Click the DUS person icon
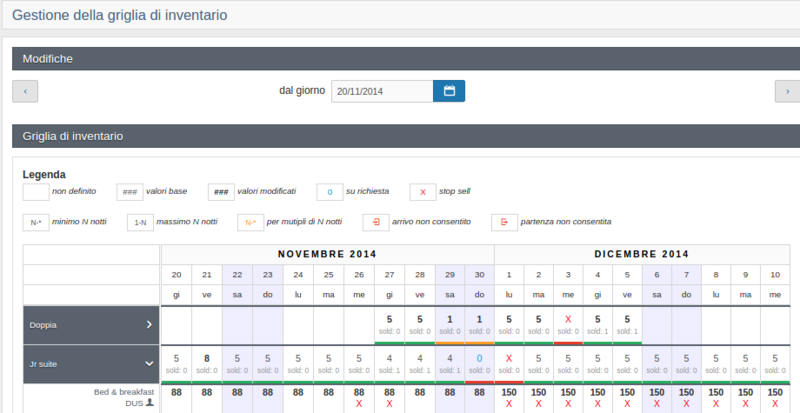The width and height of the screenshot is (800, 413). click(x=150, y=403)
